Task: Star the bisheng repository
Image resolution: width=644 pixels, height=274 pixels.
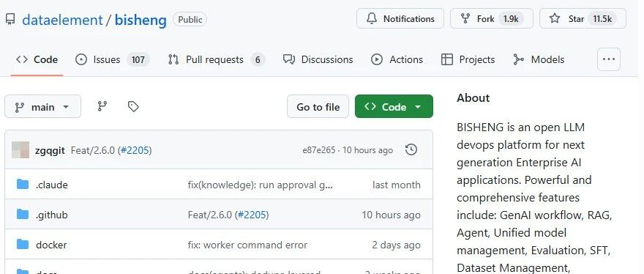Action: pyautogui.click(x=583, y=18)
